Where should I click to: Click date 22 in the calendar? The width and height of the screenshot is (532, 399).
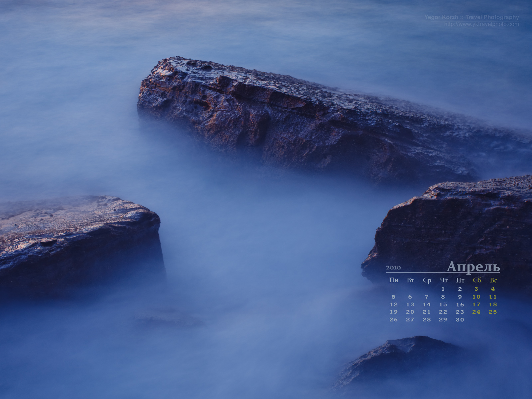tap(443, 312)
